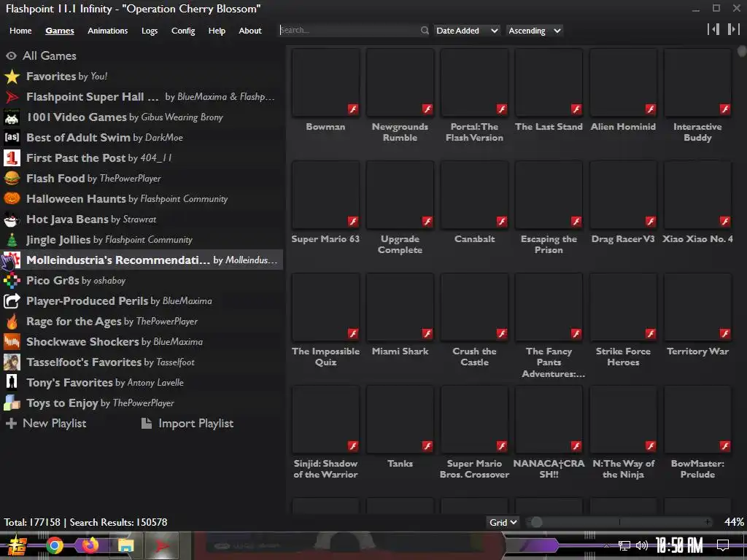Click the volume speaker tray icon
747x560 pixels.
click(642, 545)
